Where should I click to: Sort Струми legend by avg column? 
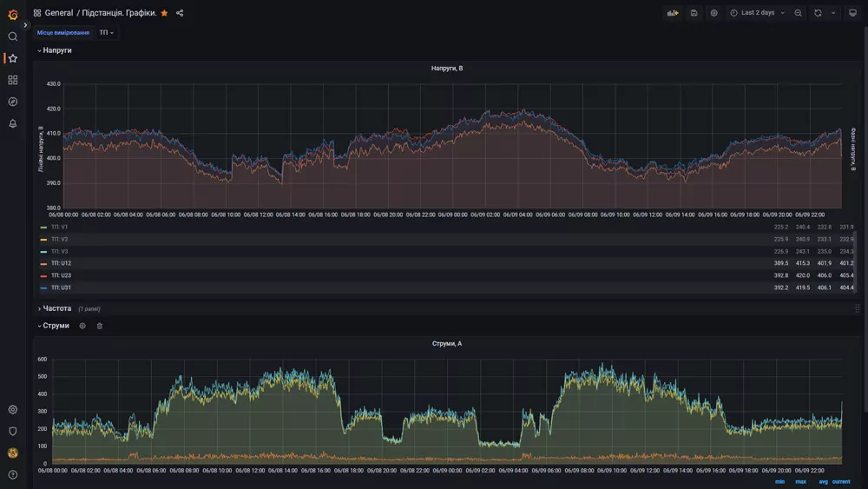[x=823, y=482]
